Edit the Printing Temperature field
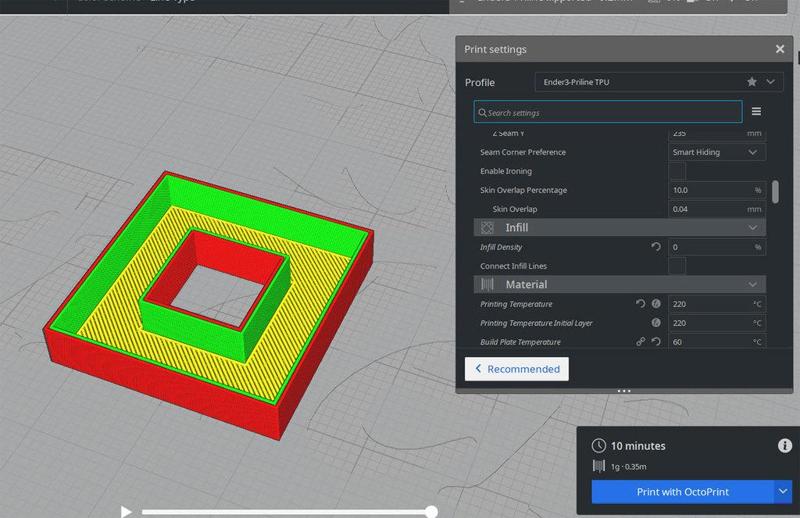 point(716,304)
